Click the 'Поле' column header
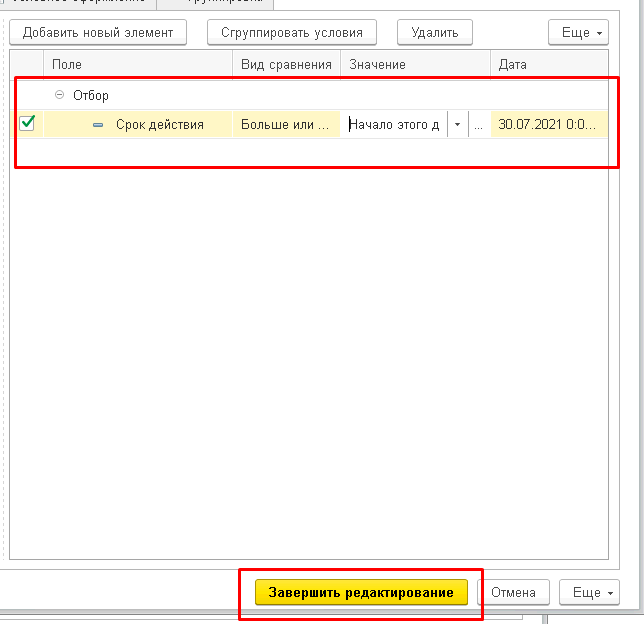 tap(138, 64)
